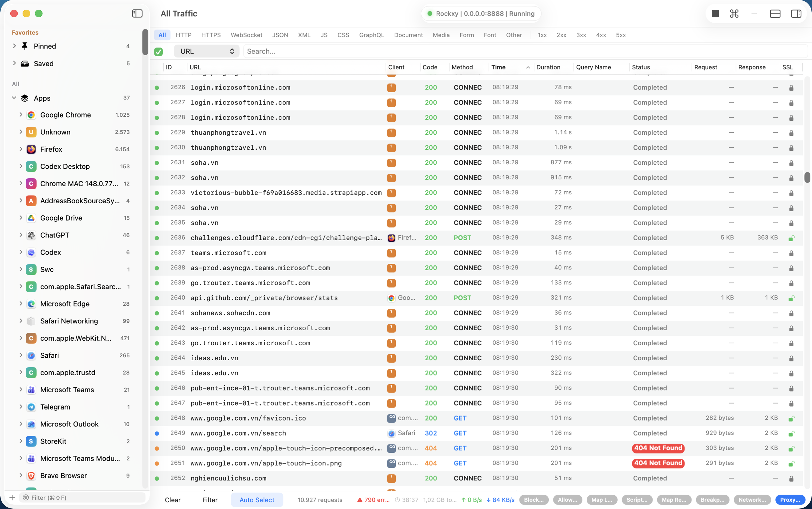Toggle the sidebar panel icon
The image size is (812, 509).
[137, 13]
